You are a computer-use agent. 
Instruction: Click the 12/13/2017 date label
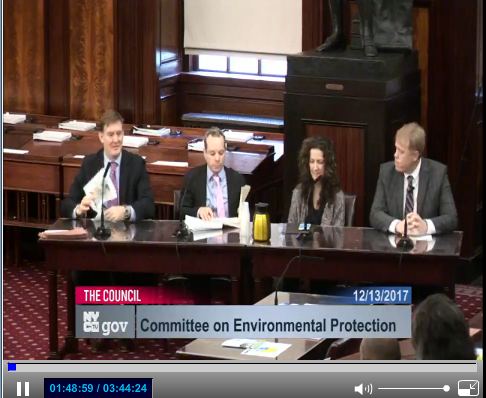[x=381, y=295]
